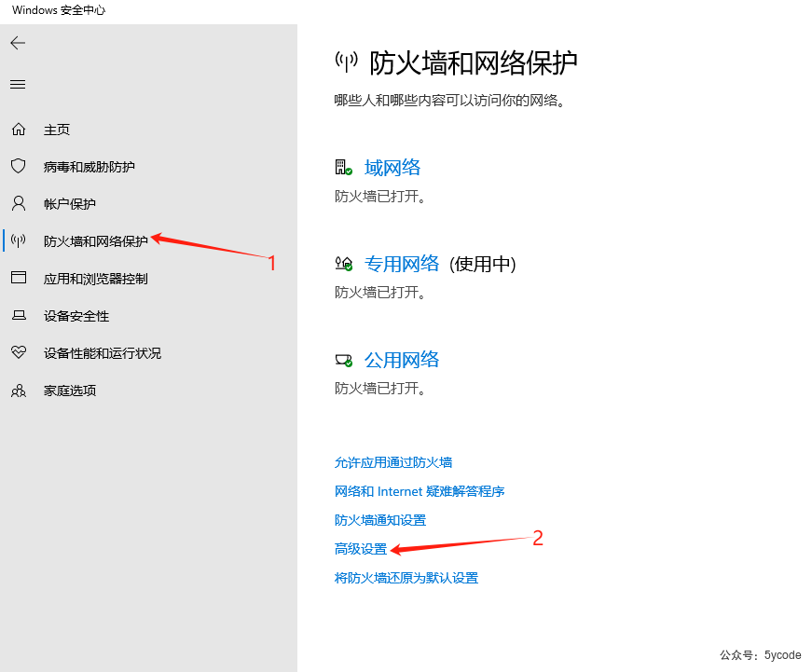Click the antenna icon in the page heading
The height and width of the screenshot is (672, 812).
[346, 62]
